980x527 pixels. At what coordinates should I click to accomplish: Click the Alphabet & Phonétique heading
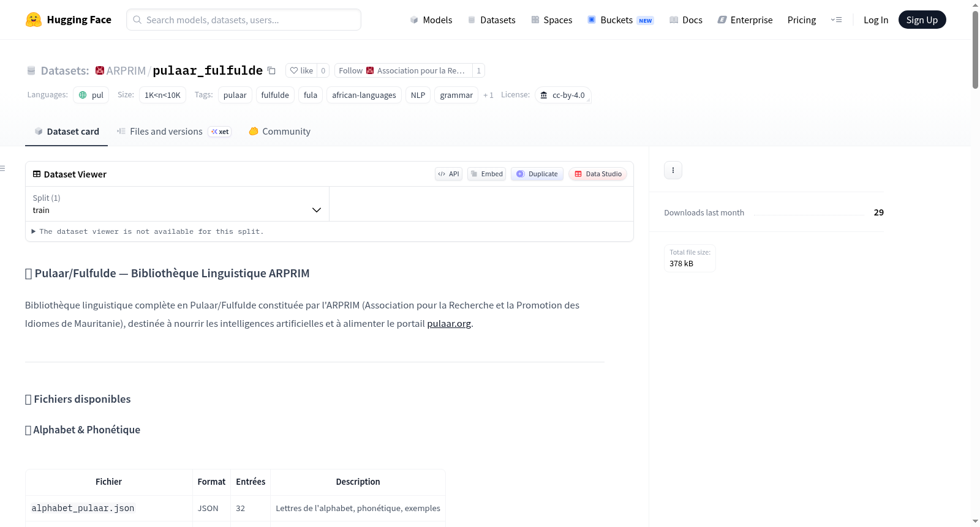point(86,430)
